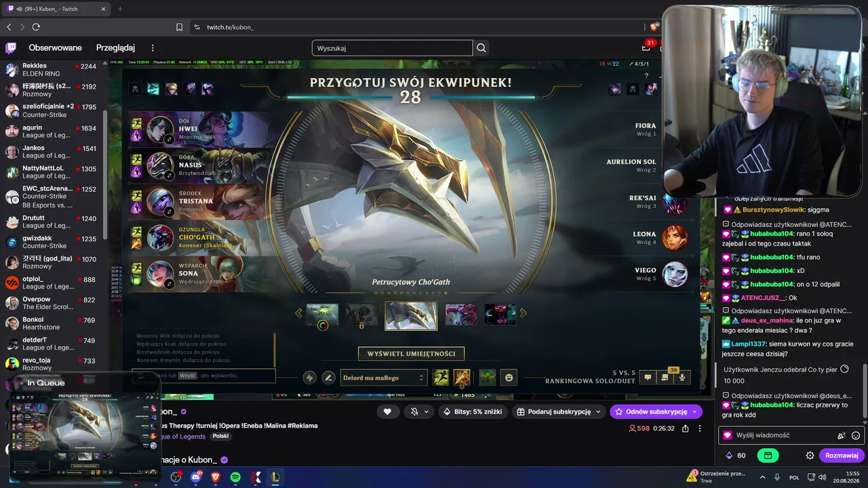The image size is (868, 488).
Task: Click the Polski language tag
Action: pyautogui.click(x=220, y=436)
